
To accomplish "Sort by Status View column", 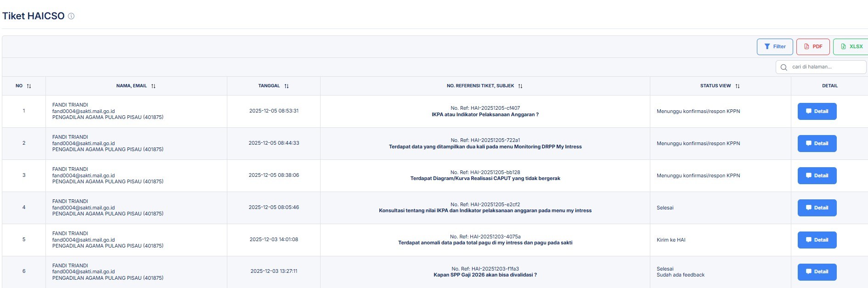I will (x=738, y=86).
